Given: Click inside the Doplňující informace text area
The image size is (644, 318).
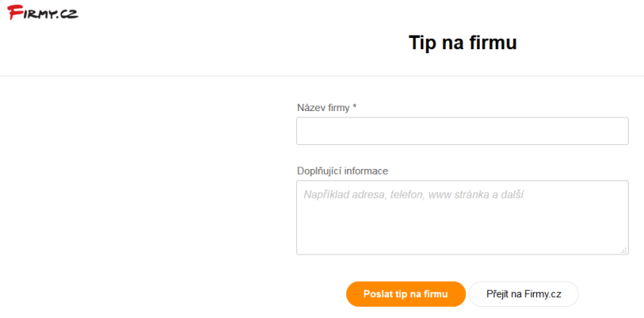Looking at the screenshot, I should point(462,217).
